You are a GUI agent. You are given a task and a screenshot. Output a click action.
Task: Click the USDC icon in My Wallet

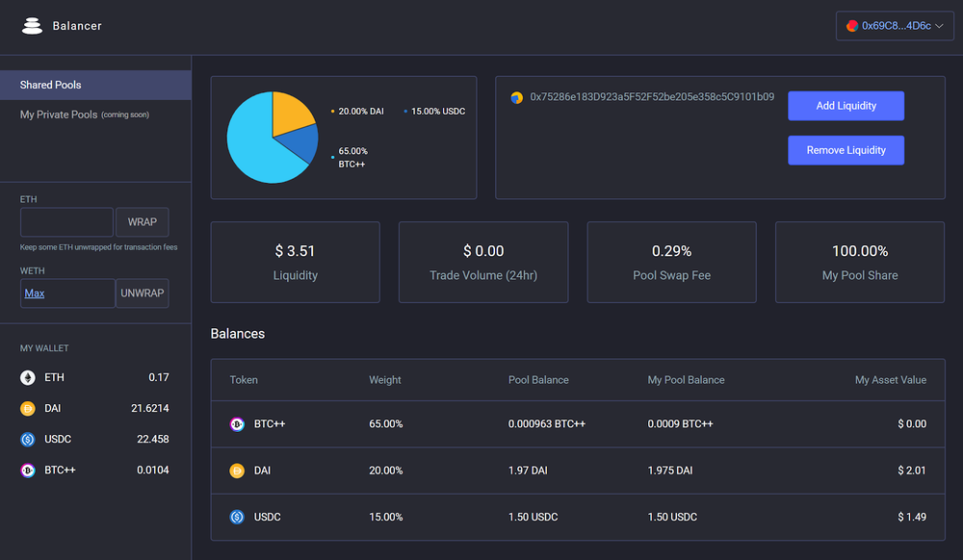pos(28,440)
